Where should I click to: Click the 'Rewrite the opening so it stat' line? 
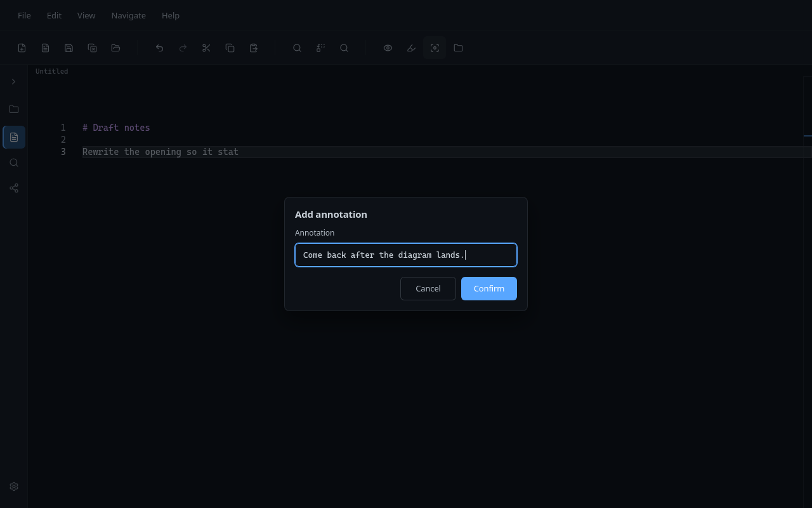[160, 152]
